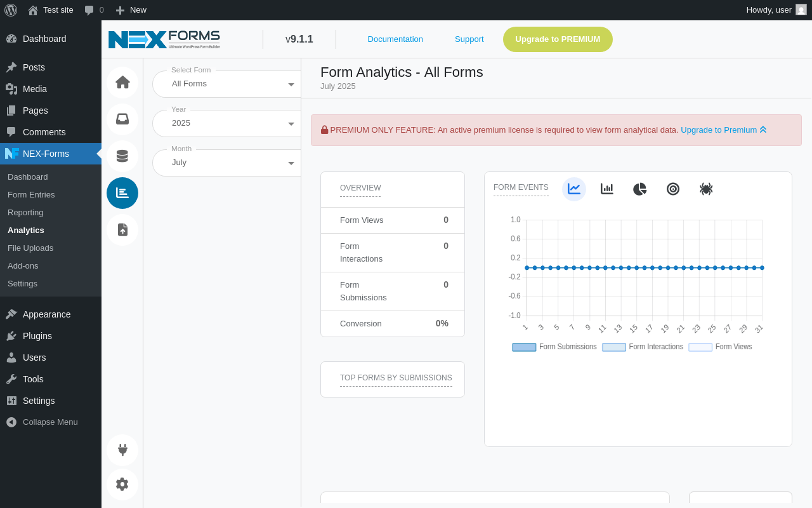Viewport: 812px width, 508px height.
Task: Go to Form Entries submenu
Action: coord(51,195)
